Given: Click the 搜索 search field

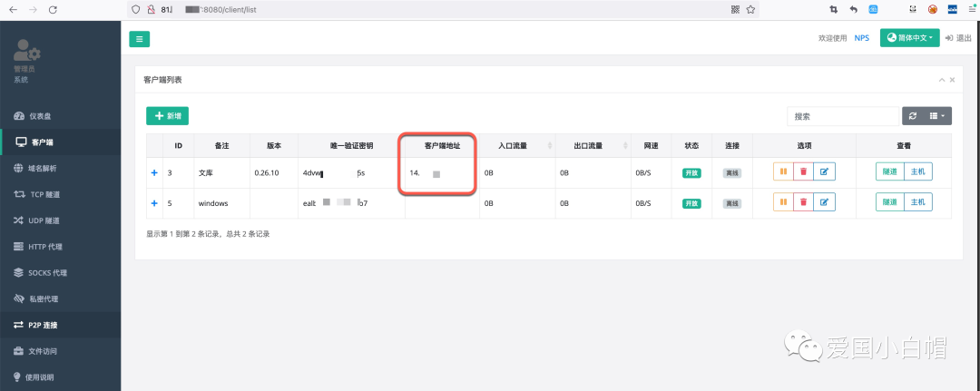Looking at the screenshot, I should click(842, 116).
